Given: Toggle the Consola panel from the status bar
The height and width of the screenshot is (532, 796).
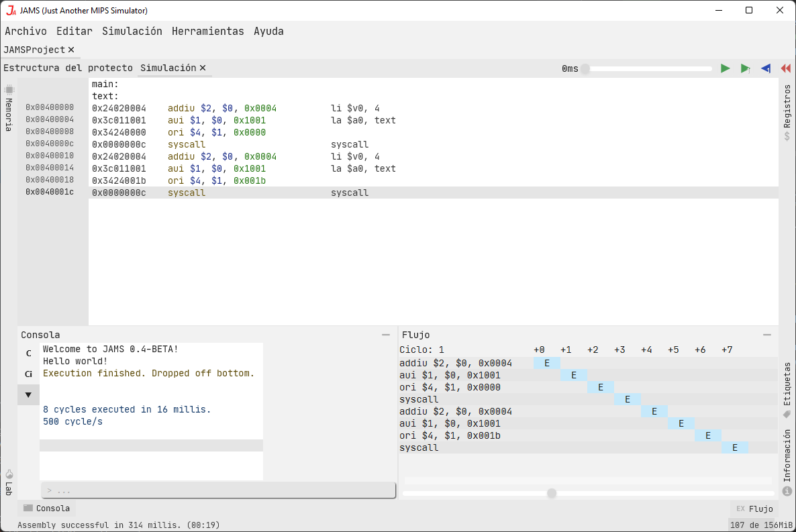Looking at the screenshot, I should 46,508.
